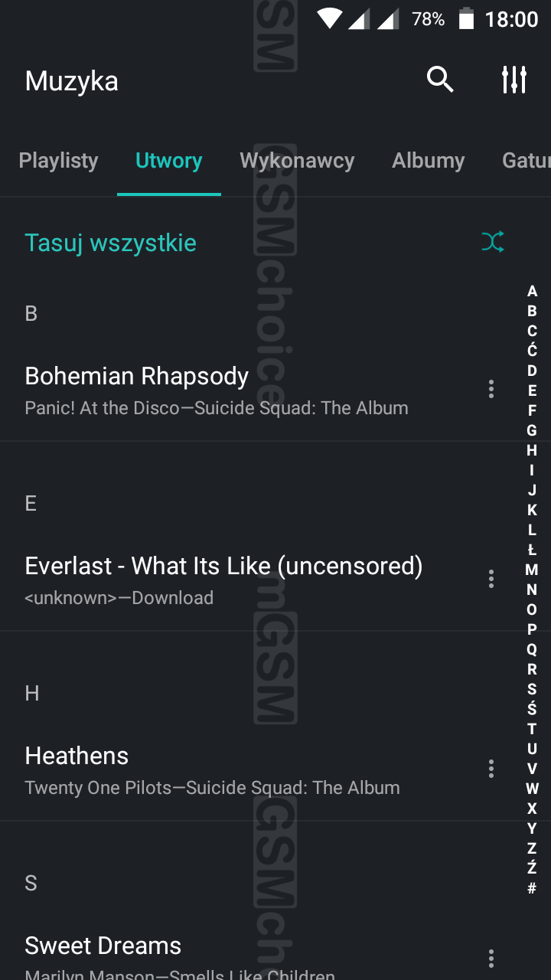Select the Utwory tab
Viewport: 551px width, 980px height.
(169, 161)
